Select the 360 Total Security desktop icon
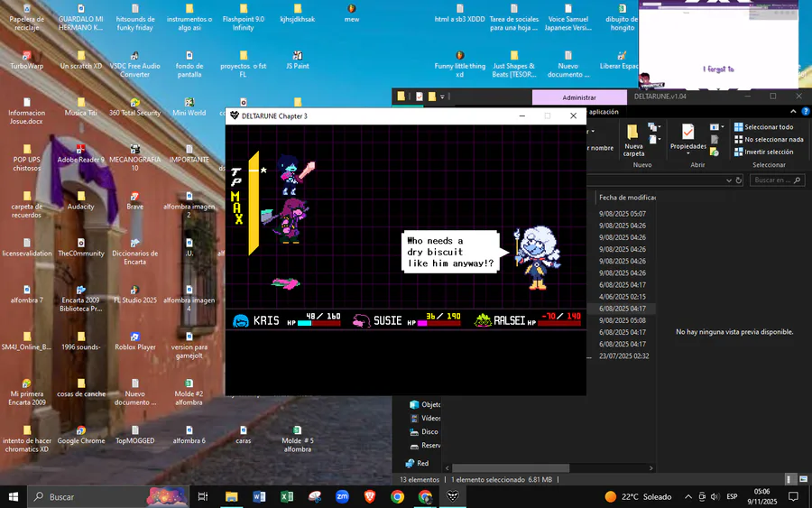 (134, 106)
